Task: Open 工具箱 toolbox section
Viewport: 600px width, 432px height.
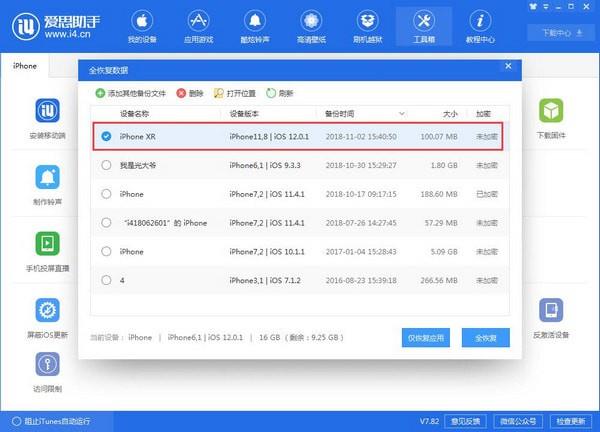Action: click(424, 27)
